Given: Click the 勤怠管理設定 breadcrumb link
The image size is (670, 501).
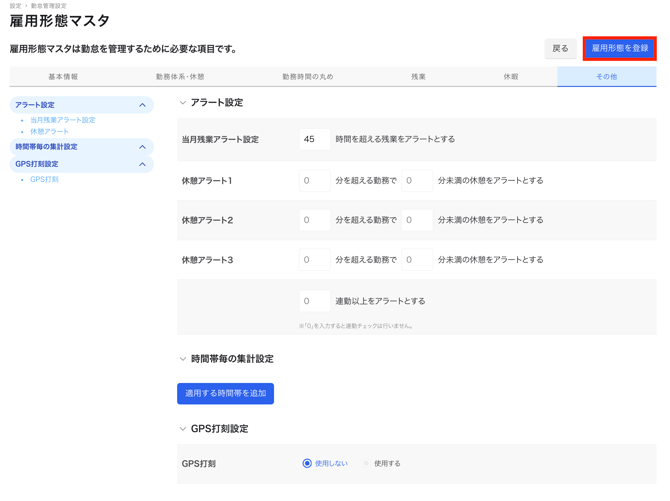Looking at the screenshot, I should point(49,6).
